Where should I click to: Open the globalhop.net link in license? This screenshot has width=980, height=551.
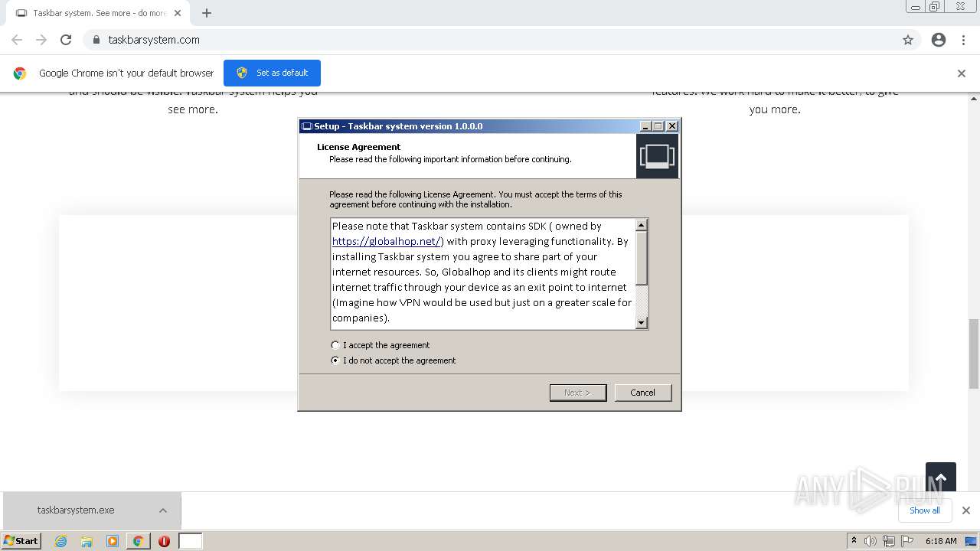point(387,241)
